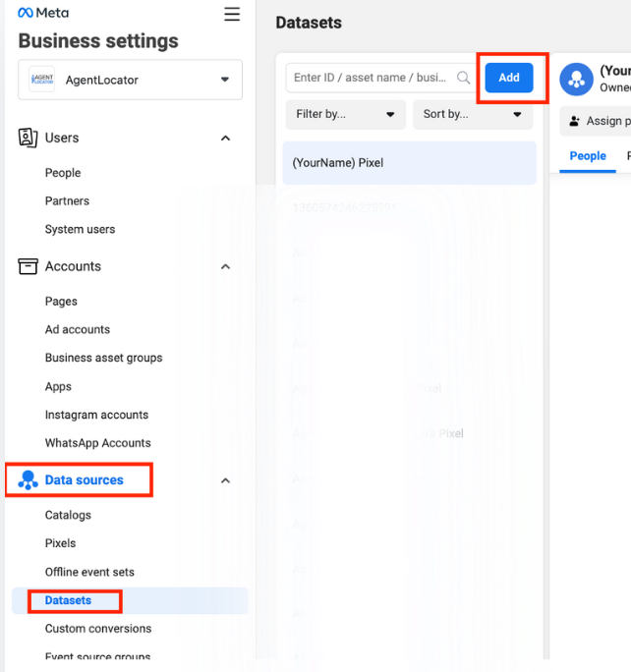631x672 pixels.
Task: Open Pixels under Data sources
Action: [60, 543]
